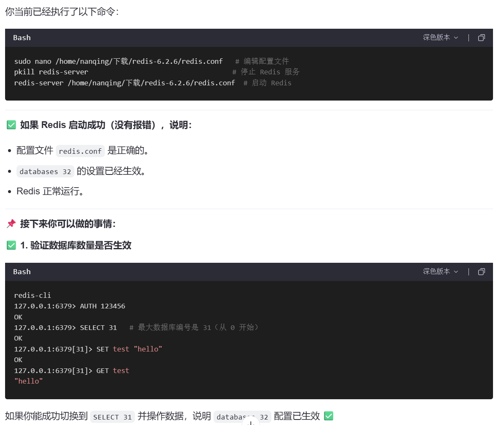This screenshot has height=425, width=504.
Task: Click the '"hello"' output line
Action: point(28,381)
